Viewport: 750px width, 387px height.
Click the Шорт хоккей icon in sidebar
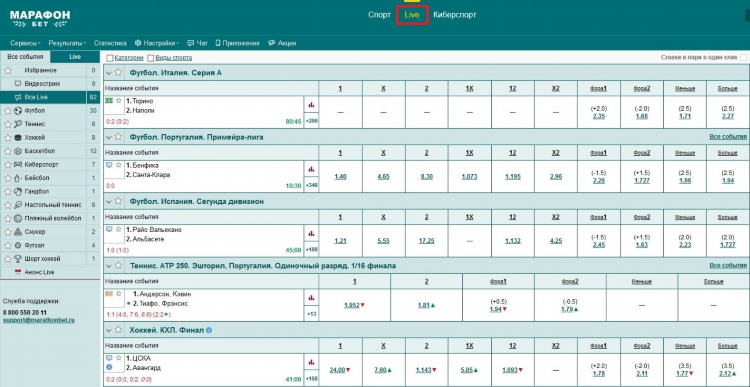(18, 258)
